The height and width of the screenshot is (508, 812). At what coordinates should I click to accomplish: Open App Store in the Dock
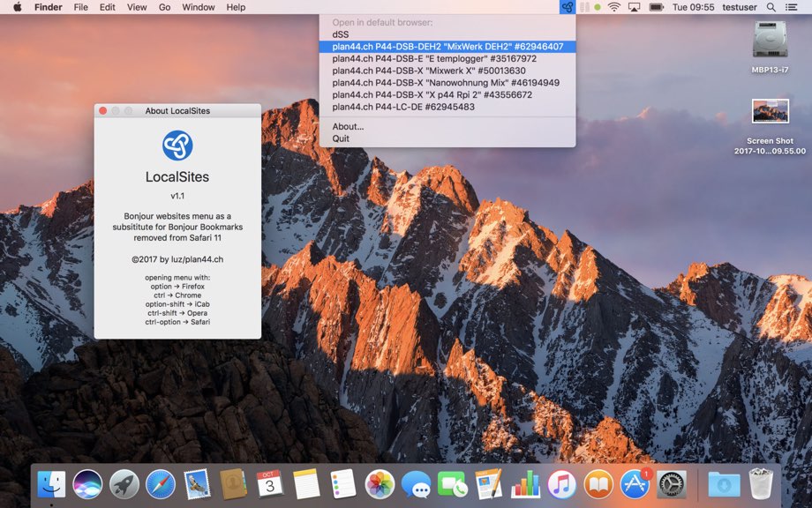(635, 484)
